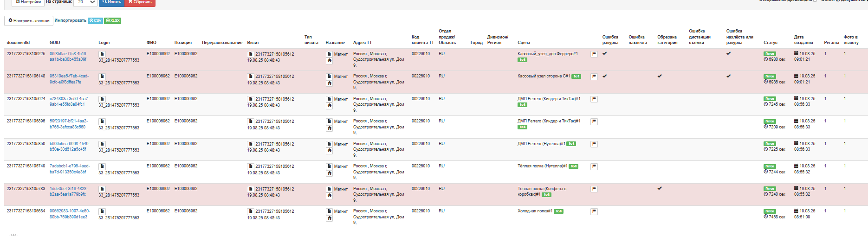Screen dimensions: 868x236
Task: Open GUID link b606c5ea-6998-4549
Action: tap(70, 147)
